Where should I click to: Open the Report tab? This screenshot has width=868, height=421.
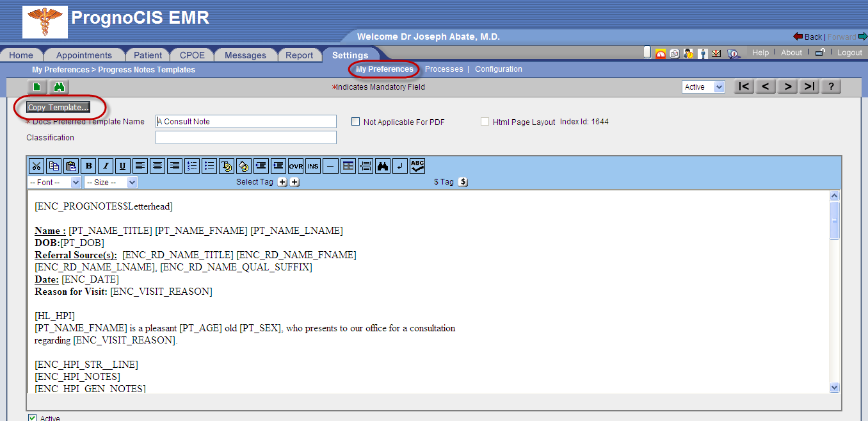[x=300, y=55]
